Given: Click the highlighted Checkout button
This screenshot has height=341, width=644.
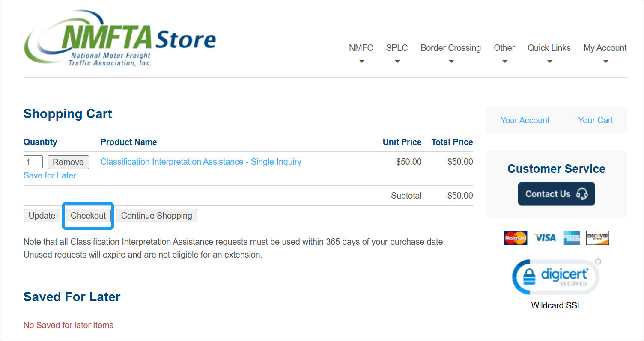Looking at the screenshot, I should click(x=88, y=216).
